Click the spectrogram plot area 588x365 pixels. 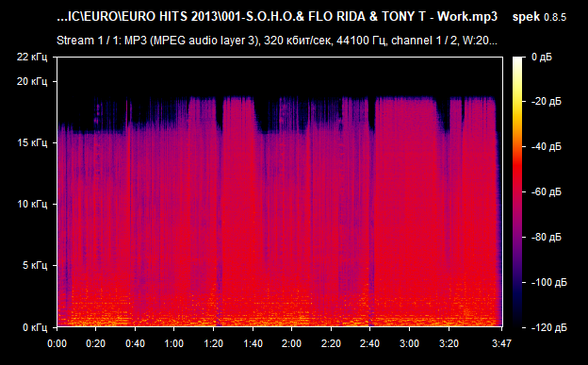pos(280,191)
